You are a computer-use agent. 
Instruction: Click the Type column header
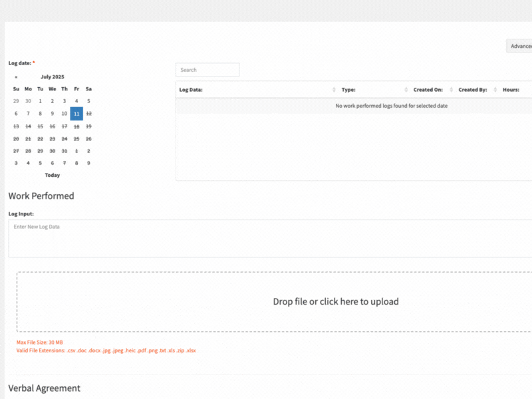pos(348,90)
